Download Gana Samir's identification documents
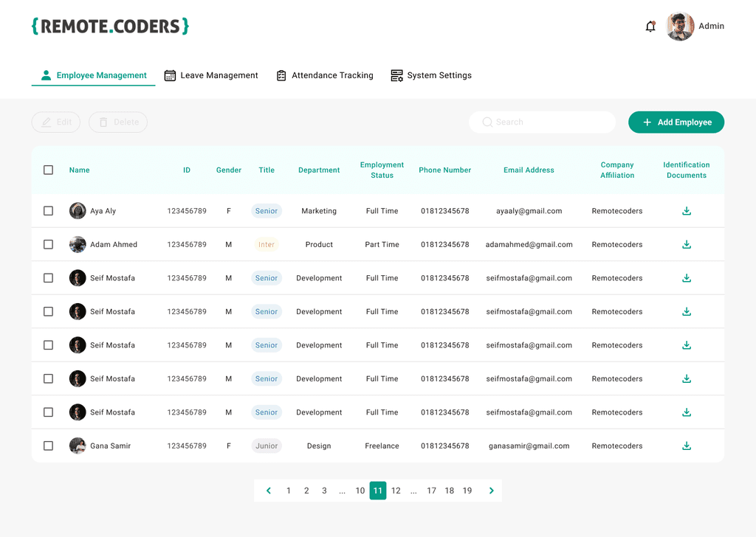Screen dimensions: 756x537 (687, 446)
